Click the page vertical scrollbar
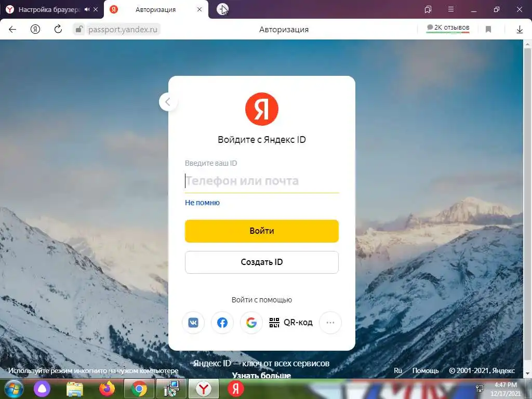The height and width of the screenshot is (399, 532). (x=528, y=204)
